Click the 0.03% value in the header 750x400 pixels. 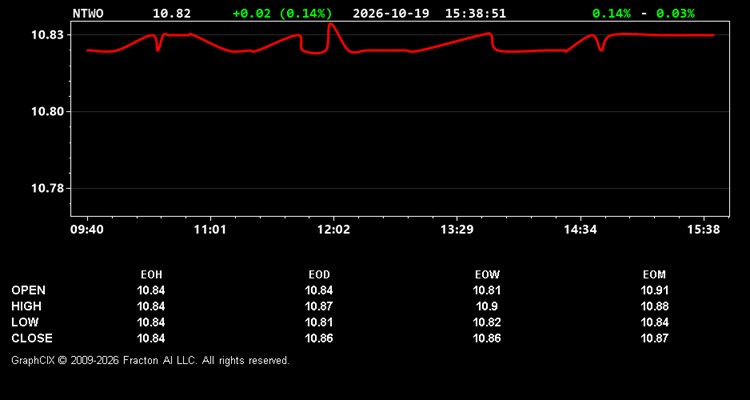[675, 13]
